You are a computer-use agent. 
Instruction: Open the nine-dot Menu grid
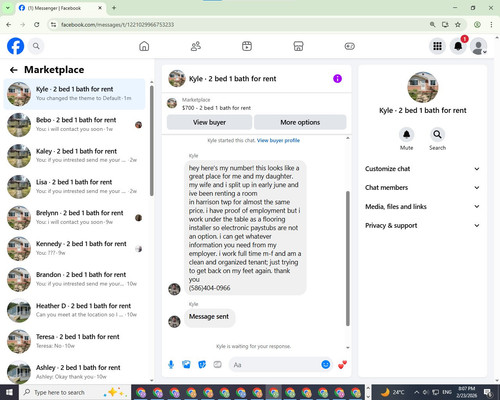[437, 46]
